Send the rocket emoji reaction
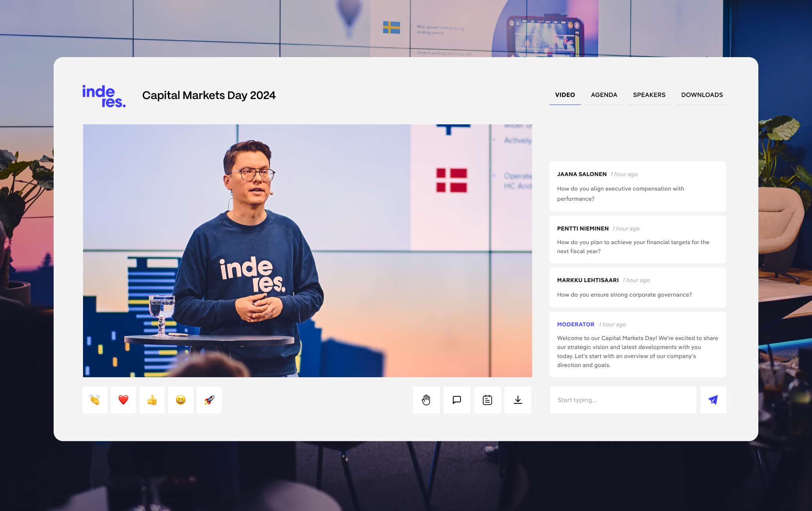 (x=209, y=400)
